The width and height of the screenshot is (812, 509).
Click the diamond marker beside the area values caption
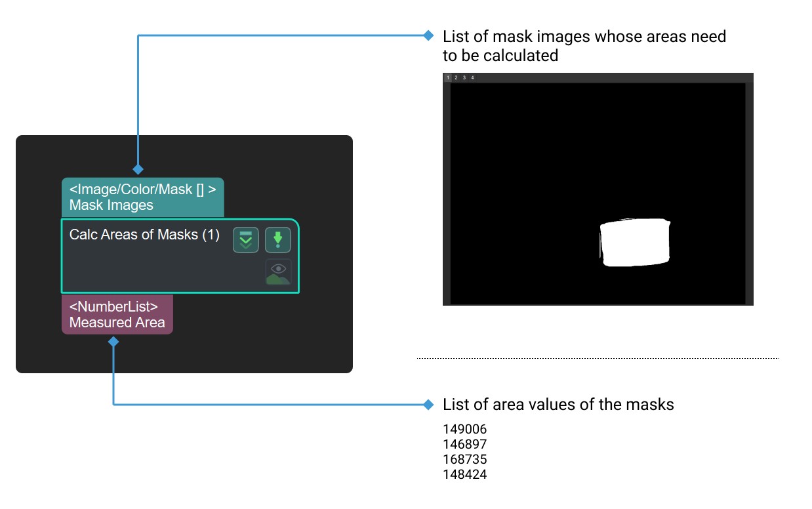(x=430, y=405)
